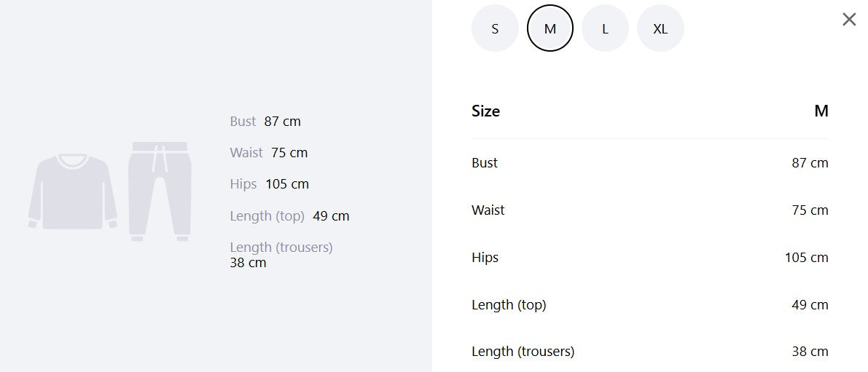Pick the XL size button
This screenshot has height=372, width=868.
pos(660,28)
